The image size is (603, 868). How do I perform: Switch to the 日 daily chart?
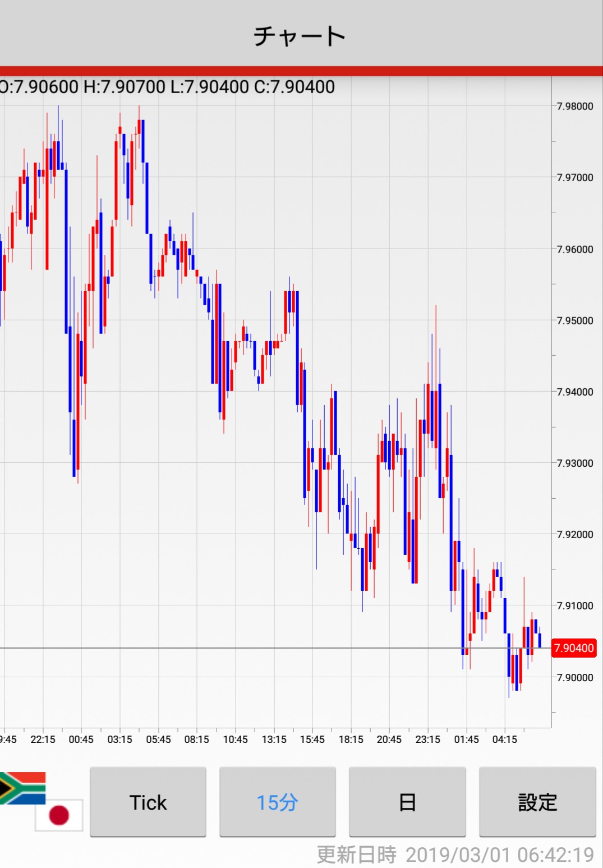(x=407, y=802)
